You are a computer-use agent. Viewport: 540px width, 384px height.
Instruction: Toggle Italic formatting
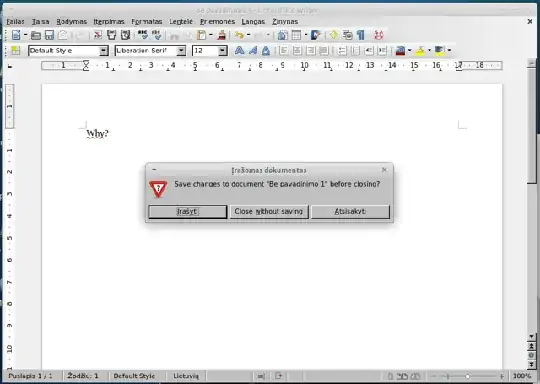253,51
